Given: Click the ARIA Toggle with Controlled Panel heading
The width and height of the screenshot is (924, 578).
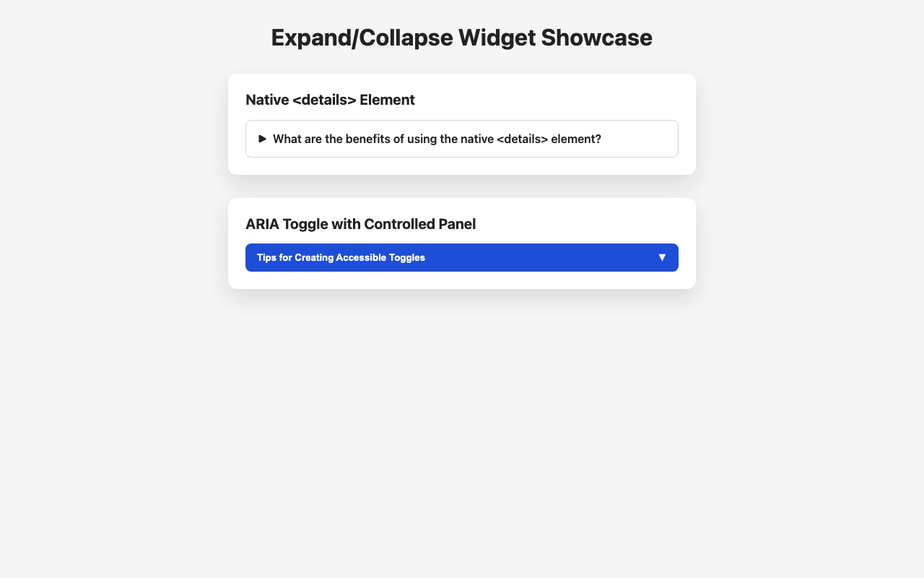Looking at the screenshot, I should coord(361,224).
